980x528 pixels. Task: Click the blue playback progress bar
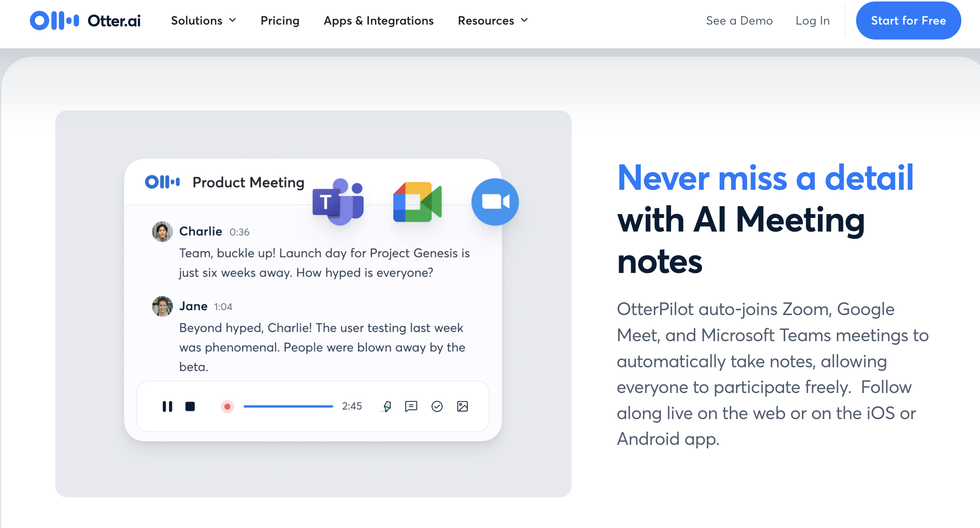coord(288,406)
